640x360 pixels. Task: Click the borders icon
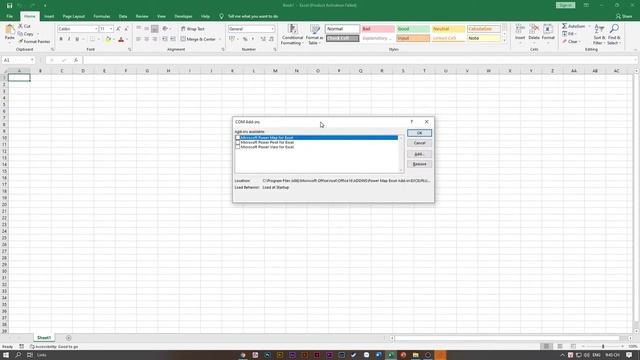[92, 39]
